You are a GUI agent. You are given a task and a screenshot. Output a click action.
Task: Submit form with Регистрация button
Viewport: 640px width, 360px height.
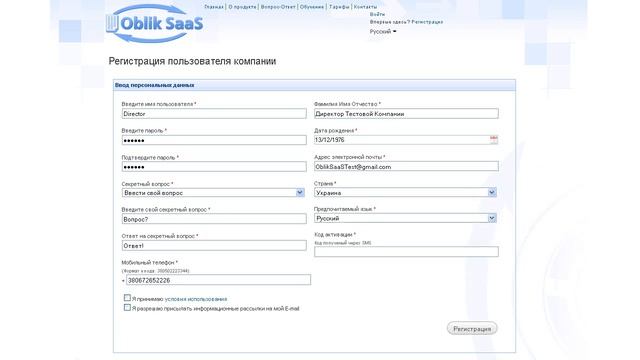[x=472, y=329]
